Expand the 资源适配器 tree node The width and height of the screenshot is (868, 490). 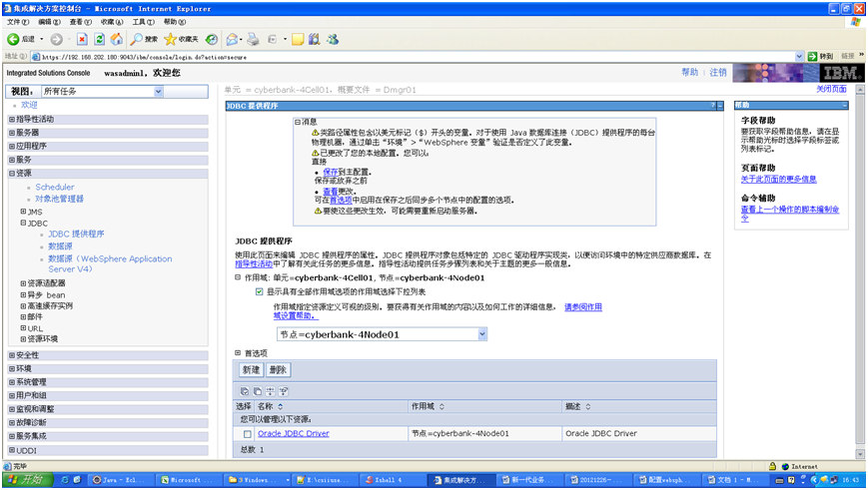point(23,283)
